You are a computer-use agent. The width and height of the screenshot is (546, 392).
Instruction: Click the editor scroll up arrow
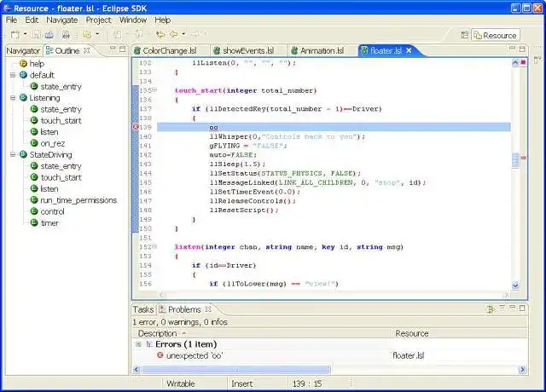click(x=515, y=62)
